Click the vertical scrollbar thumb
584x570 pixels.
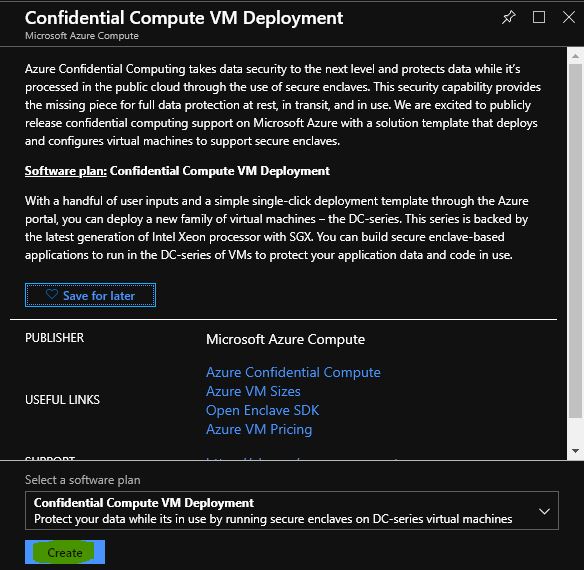pyautogui.click(x=575, y=241)
